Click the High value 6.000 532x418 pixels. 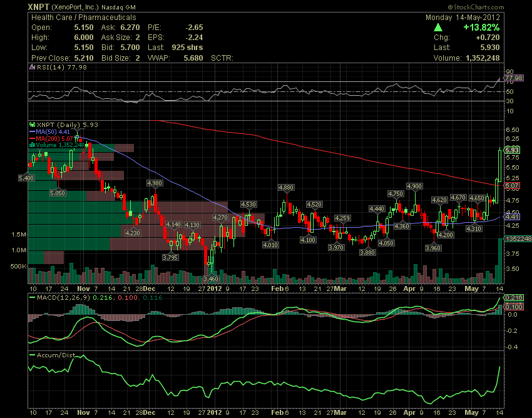(84, 38)
